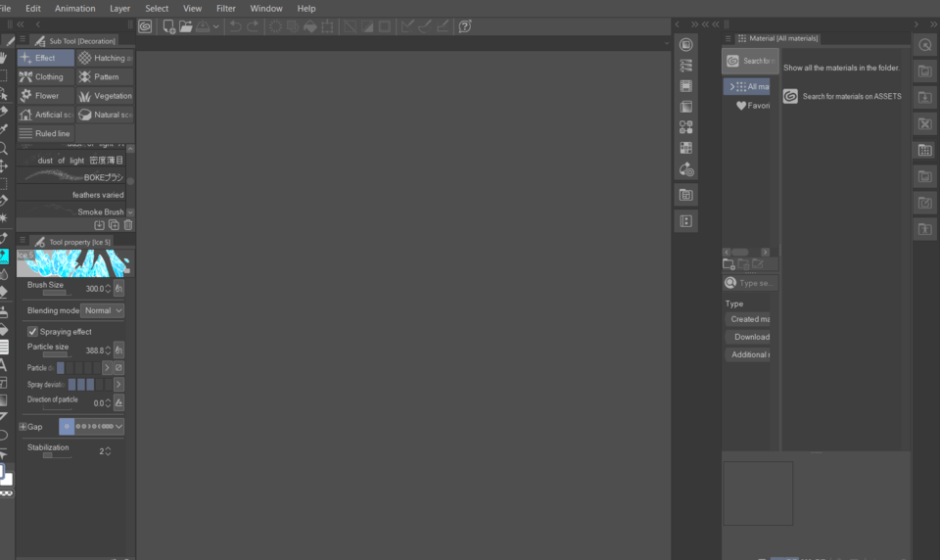Image resolution: width=940 pixels, height=560 pixels.
Task: Open Clip Studio launcher icon in command bar
Action: pyautogui.click(x=145, y=26)
